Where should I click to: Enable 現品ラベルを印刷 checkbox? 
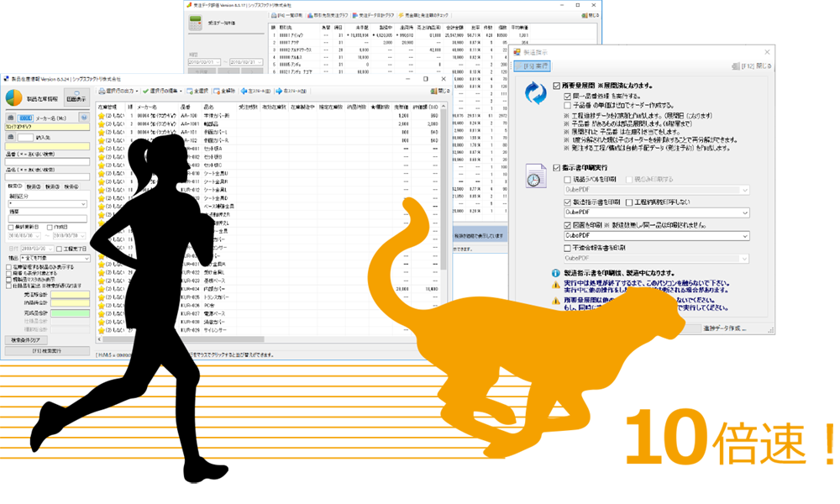[567, 180]
